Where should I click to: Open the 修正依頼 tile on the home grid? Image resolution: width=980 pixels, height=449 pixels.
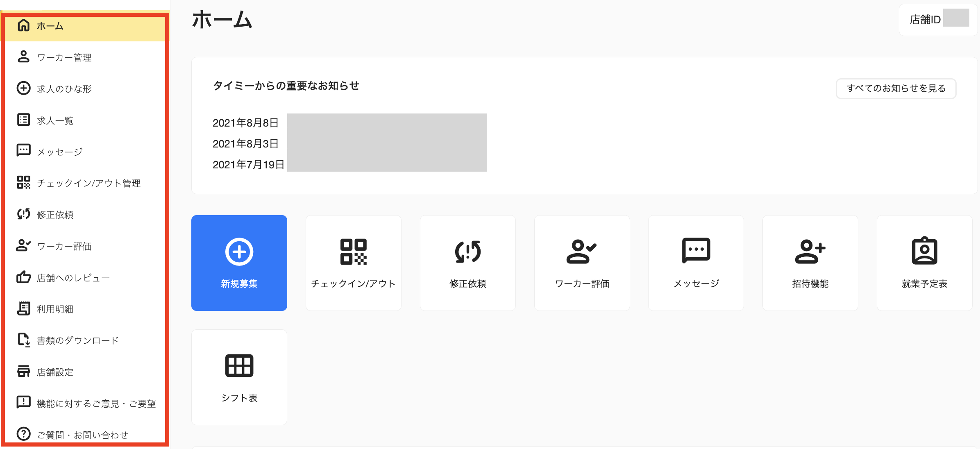(468, 263)
